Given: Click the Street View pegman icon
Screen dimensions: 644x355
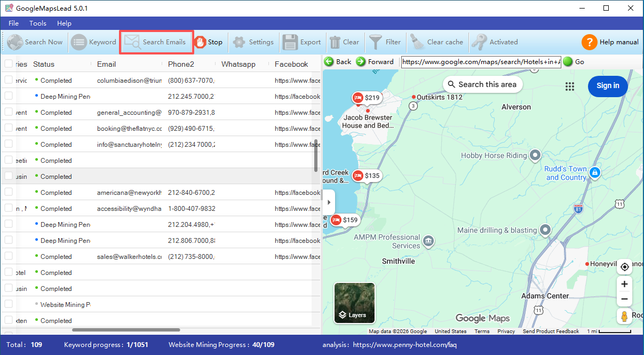Looking at the screenshot, I should 624,316.
